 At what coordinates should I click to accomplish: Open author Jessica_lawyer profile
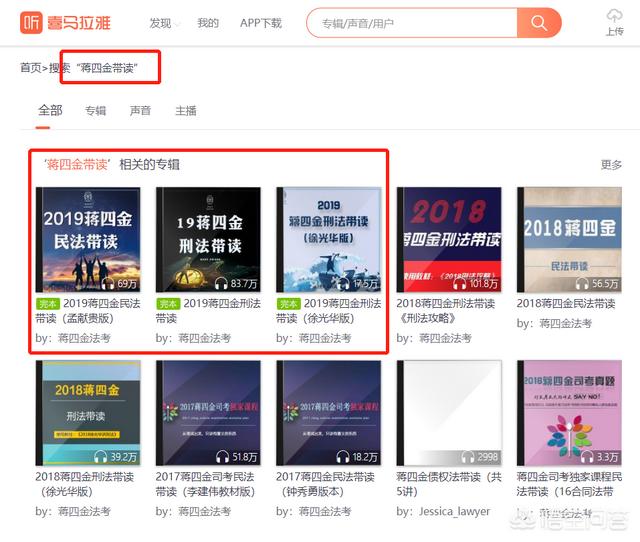point(455,511)
